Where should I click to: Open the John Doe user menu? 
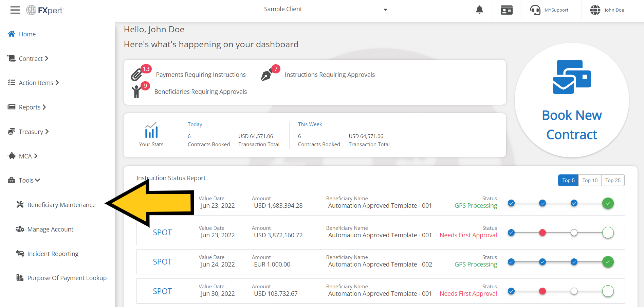click(x=614, y=10)
